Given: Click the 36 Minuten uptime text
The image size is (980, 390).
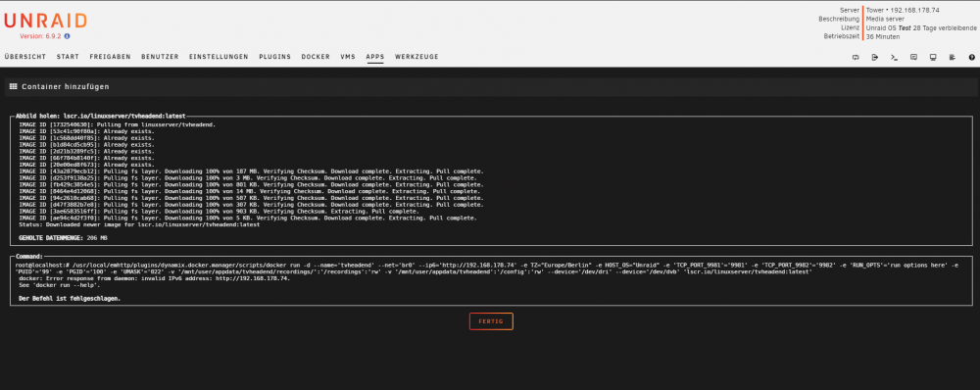Looking at the screenshot, I should [x=883, y=37].
